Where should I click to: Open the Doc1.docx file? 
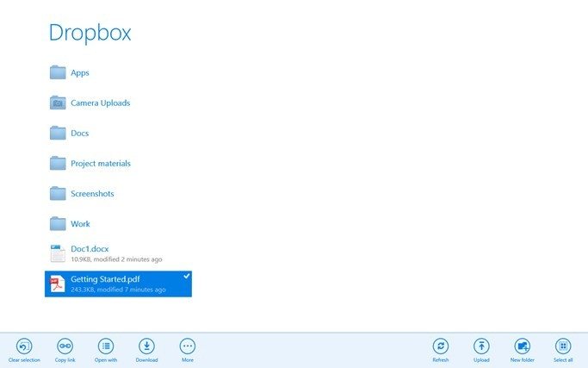tap(90, 249)
